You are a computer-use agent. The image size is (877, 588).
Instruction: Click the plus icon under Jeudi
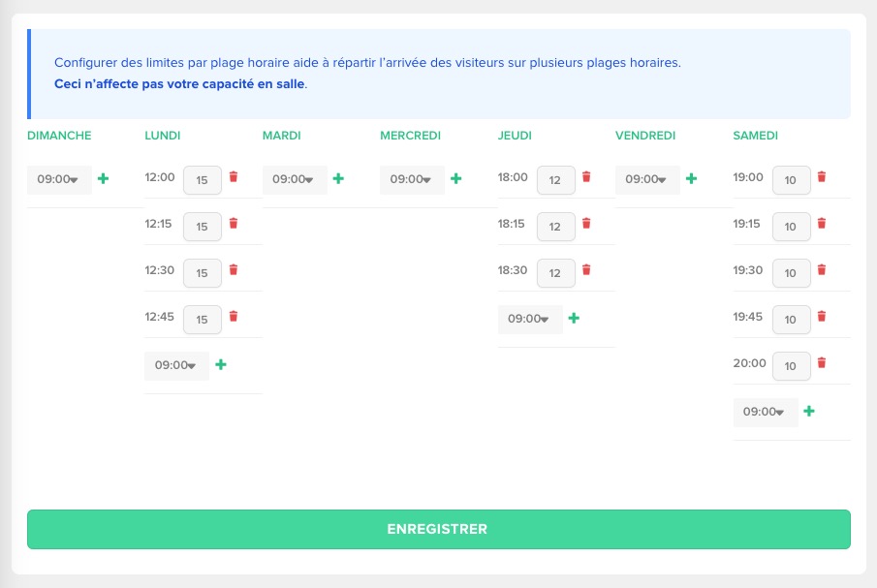pos(574,318)
